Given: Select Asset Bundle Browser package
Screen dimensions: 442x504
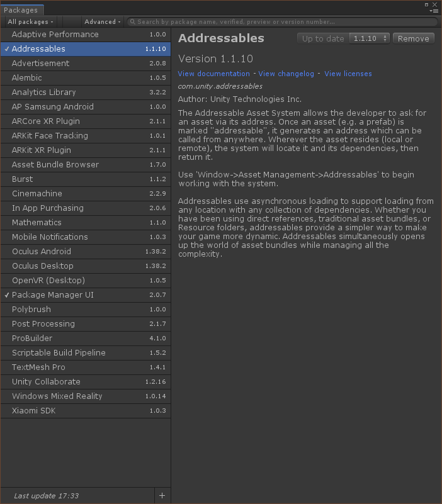Looking at the screenshot, I should point(86,165).
